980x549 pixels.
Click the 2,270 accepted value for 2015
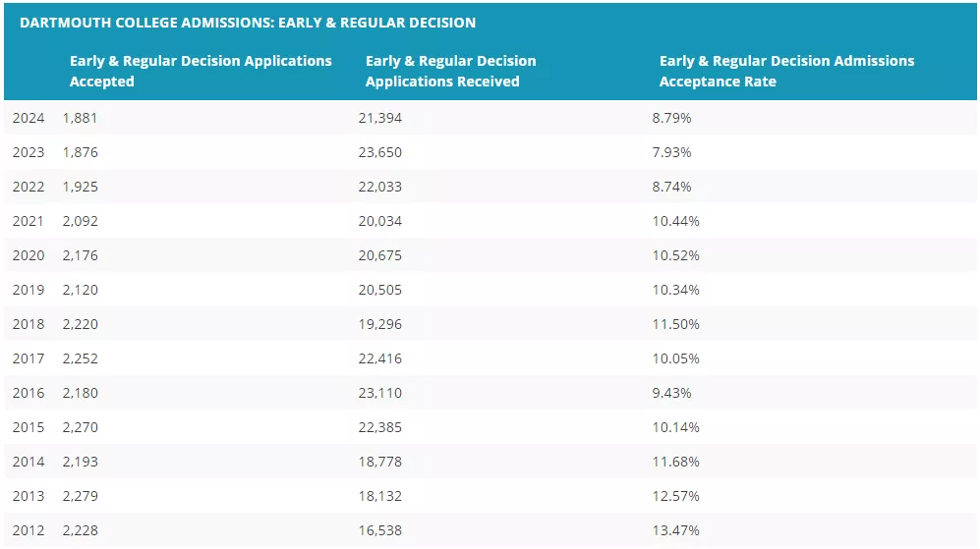80,427
